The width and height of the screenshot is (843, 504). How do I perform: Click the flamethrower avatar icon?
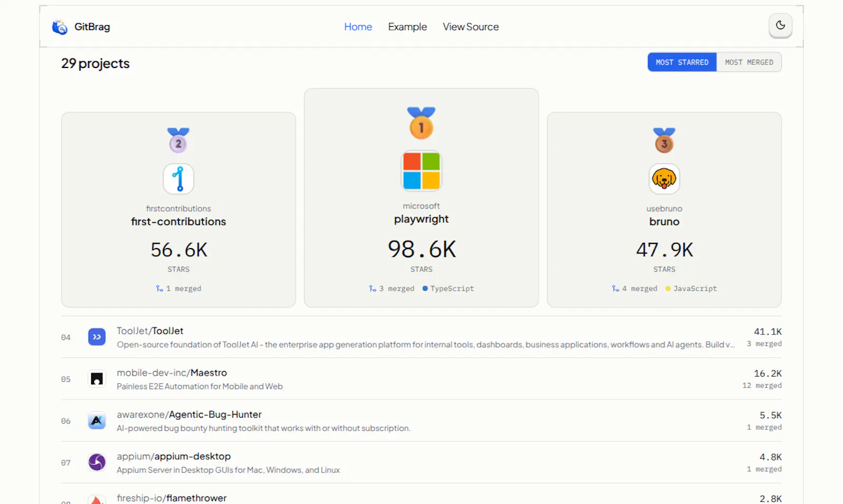click(x=97, y=499)
